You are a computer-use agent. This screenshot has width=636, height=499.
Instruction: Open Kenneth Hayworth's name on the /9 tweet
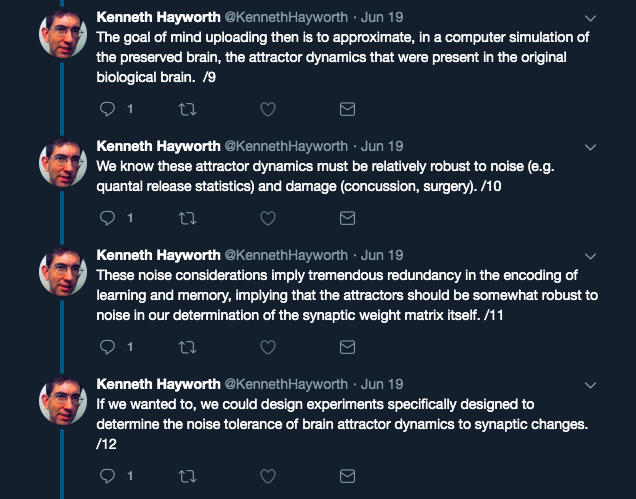(x=158, y=17)
